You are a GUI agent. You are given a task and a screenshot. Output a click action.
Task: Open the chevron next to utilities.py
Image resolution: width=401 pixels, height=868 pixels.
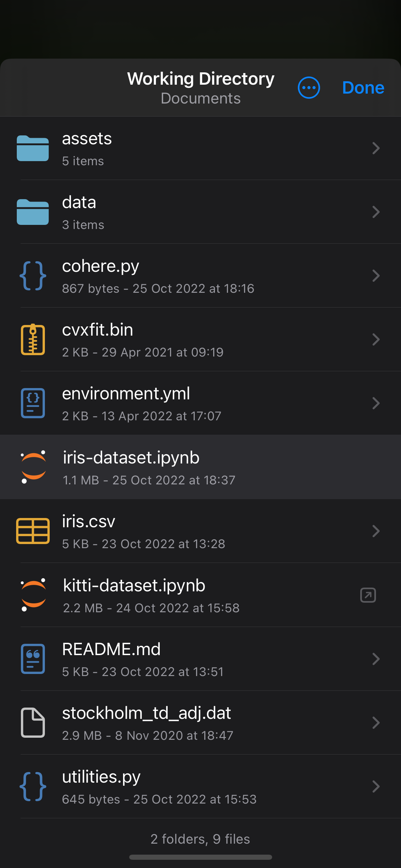point(376,786)
